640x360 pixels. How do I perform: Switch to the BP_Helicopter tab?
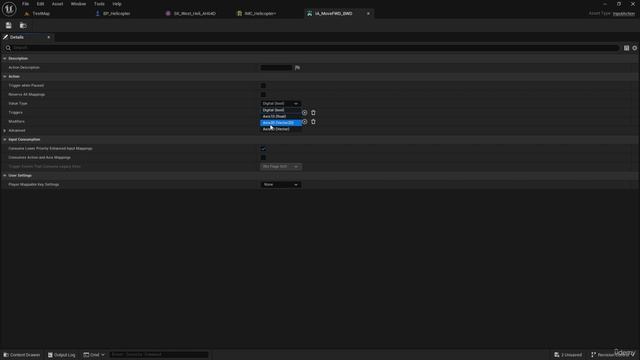[x=116, y=13]
